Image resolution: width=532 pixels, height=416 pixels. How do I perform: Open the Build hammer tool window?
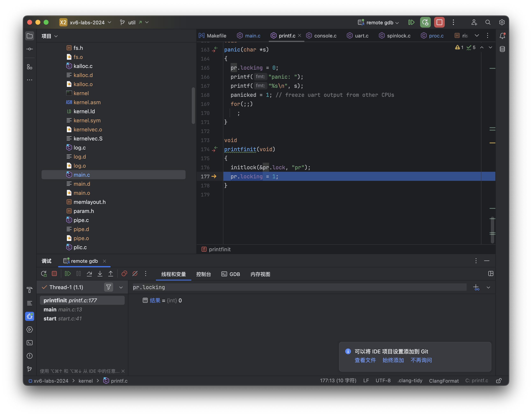pyautogui.click(x=29, y=290)
